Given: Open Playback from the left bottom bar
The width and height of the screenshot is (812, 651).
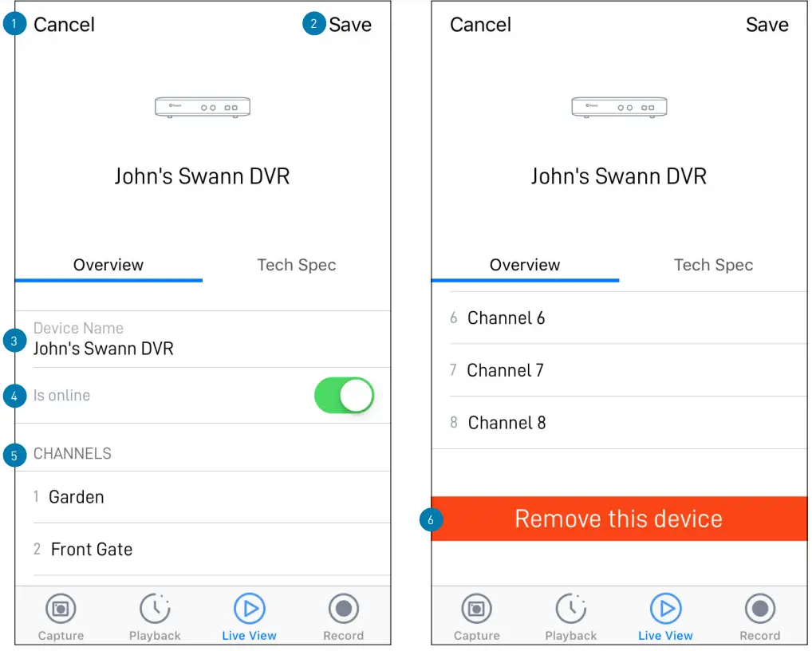Looking at the screenshot, I should pyautogui.click(x=155, y=614).
